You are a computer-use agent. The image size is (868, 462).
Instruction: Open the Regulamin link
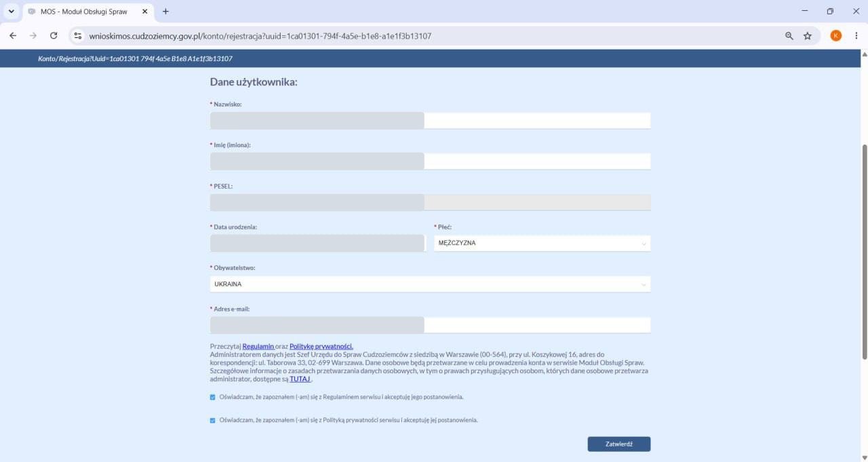258,347
